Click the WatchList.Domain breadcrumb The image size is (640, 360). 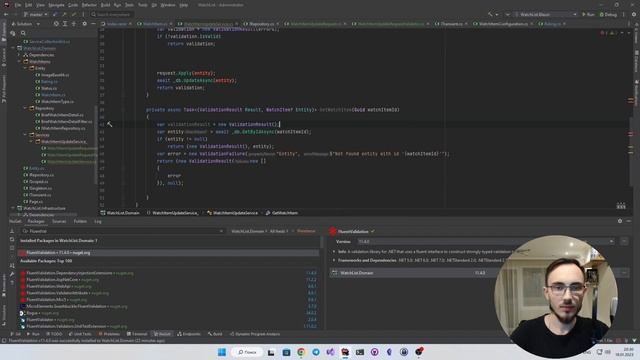120,213
